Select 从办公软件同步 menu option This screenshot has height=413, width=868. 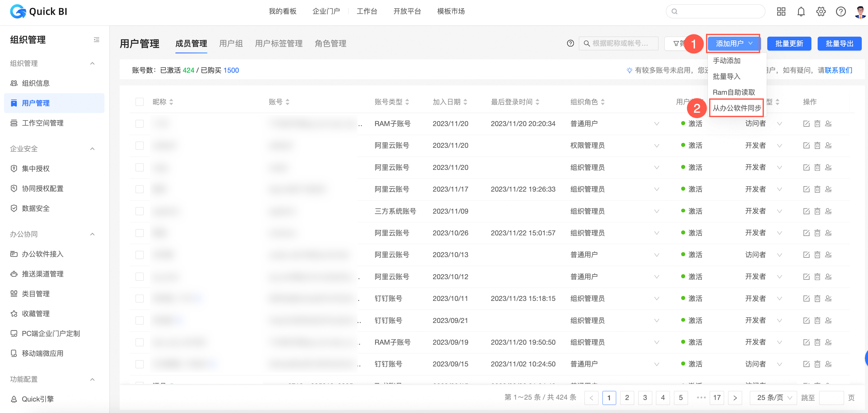tap(736, 108)
